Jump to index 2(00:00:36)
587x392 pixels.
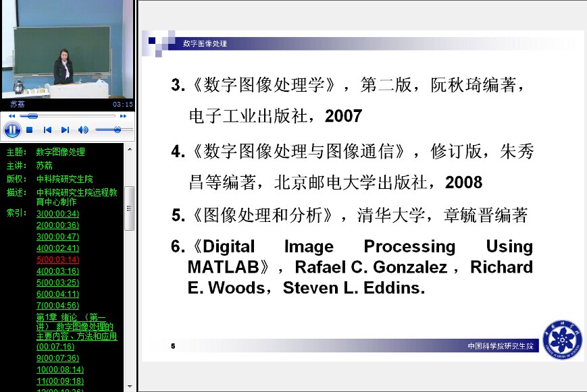[x=57, y=225]
